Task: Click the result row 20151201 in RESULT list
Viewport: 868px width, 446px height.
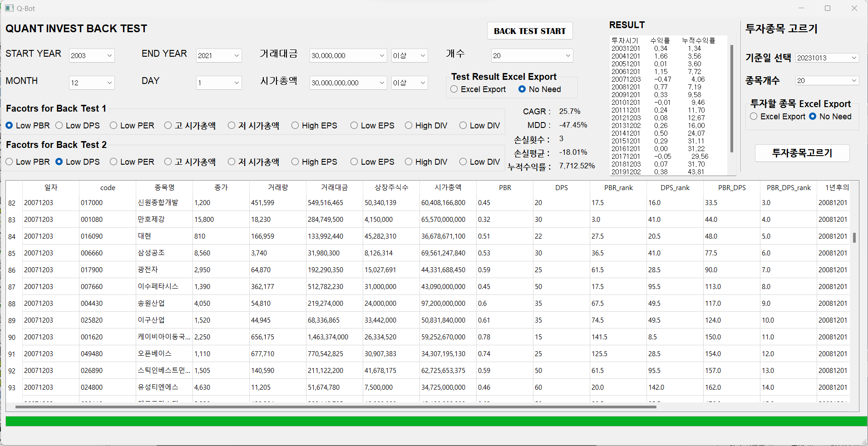Action: coord(658,141)
